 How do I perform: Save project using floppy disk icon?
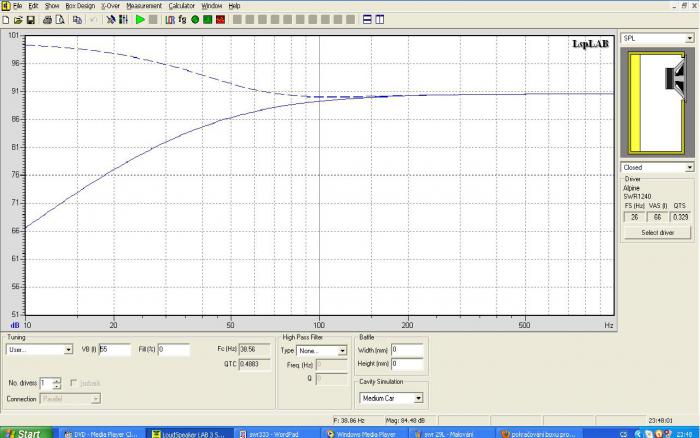(x=31, y=20)
